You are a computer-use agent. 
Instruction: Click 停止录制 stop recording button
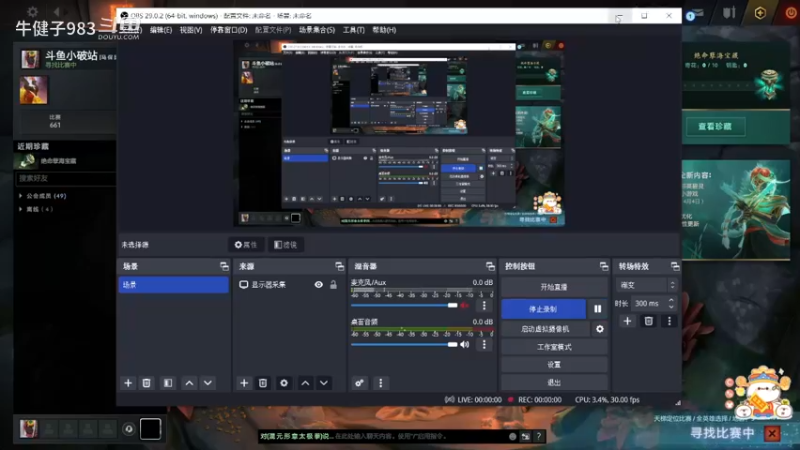coord(543,309)
